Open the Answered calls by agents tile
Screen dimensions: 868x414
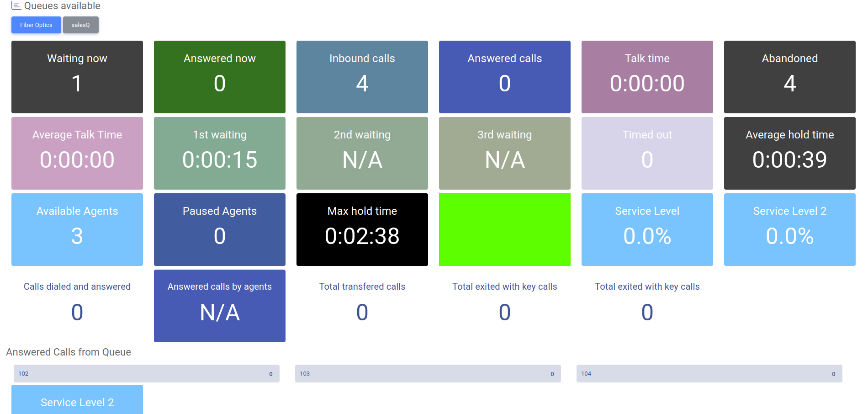(219, 306)
